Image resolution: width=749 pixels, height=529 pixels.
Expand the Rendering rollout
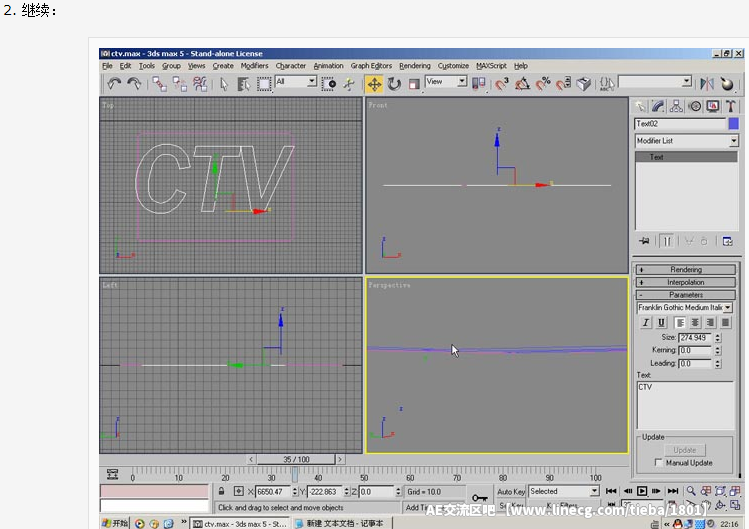685,270
